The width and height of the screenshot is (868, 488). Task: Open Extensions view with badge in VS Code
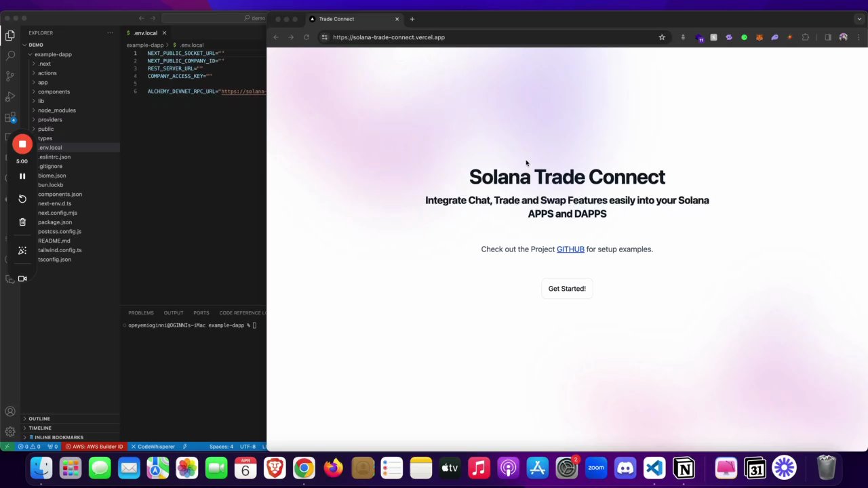(x=10, y=118)
